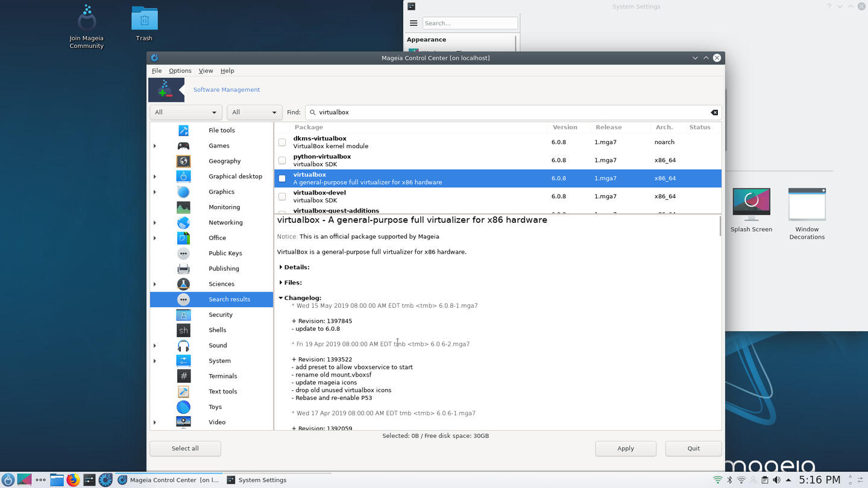This screenshot has height=488, width=868.
Task: Switch to Mageia Control Center taskbar entry
Action: coord(169,480)
